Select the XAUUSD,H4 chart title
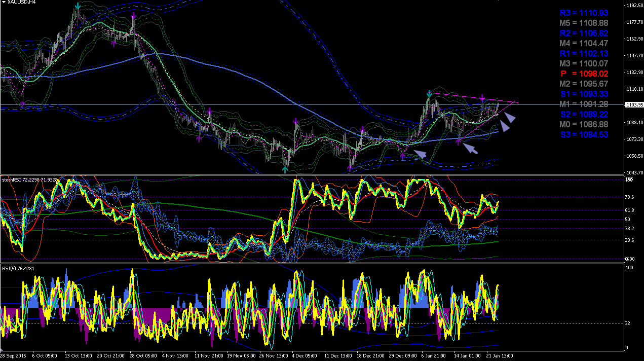The height and width of the screenshot is (361, 644). coord(21,3)
